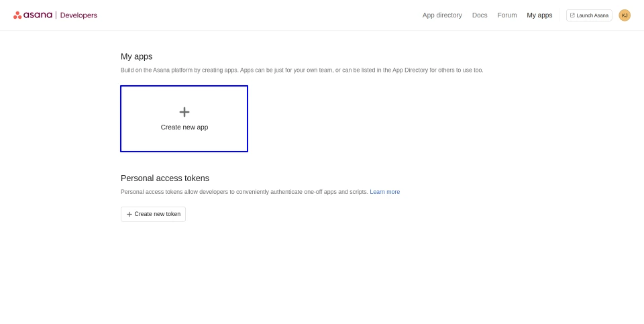Go to the Docs page
Image resolution: width=644 pixels, height=324 pixels.
(x=480, y=15)
